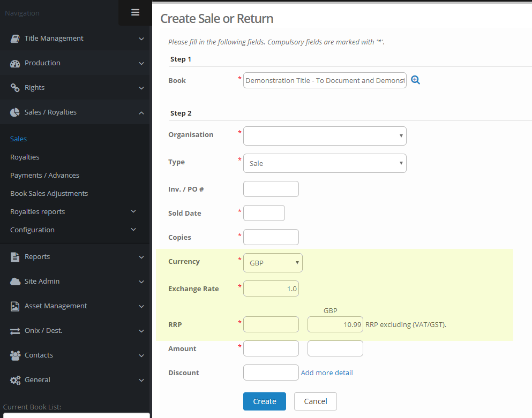
Task: Click the Sold Date input field
Action: (x=264, y=213)
